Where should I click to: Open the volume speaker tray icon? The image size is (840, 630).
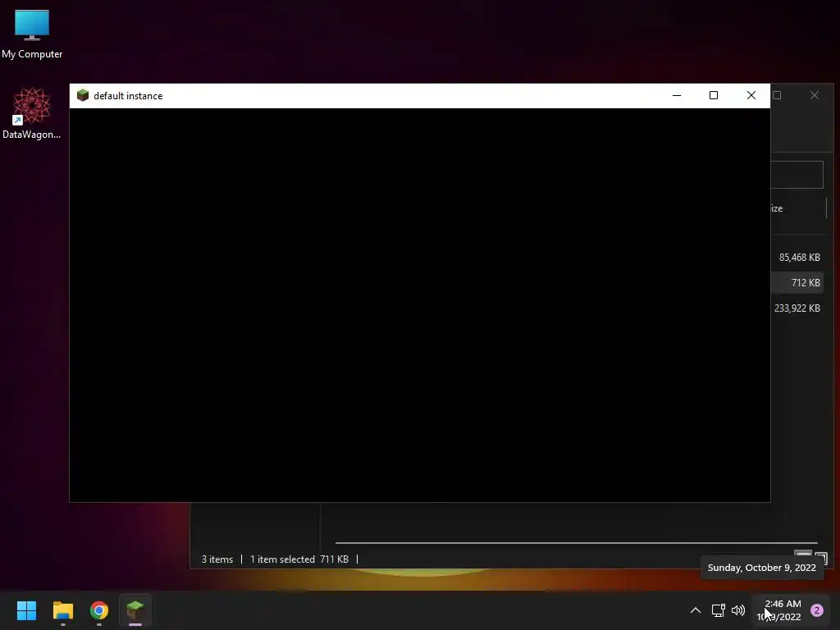738,610
